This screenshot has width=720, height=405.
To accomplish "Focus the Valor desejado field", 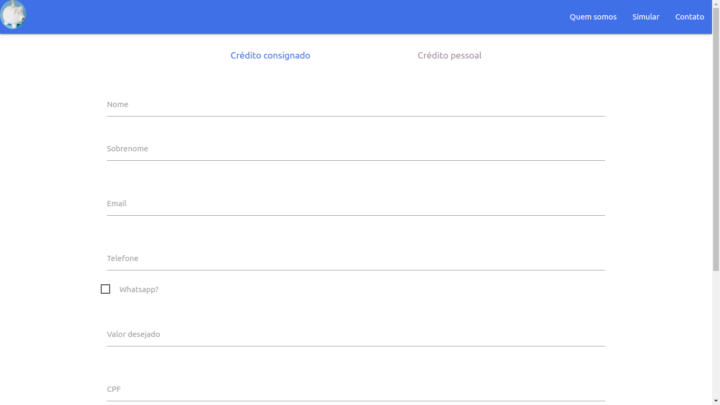I will click(355, 335).
